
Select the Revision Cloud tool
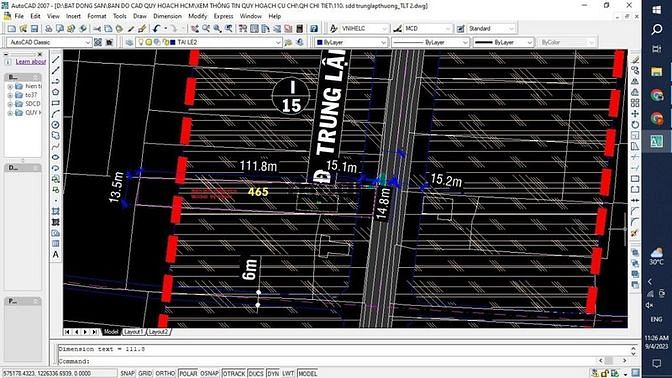click(56, 135)
